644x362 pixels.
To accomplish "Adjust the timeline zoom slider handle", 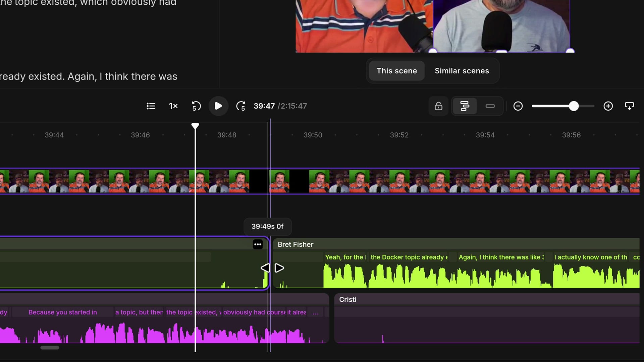I will (x=574, y=106).
